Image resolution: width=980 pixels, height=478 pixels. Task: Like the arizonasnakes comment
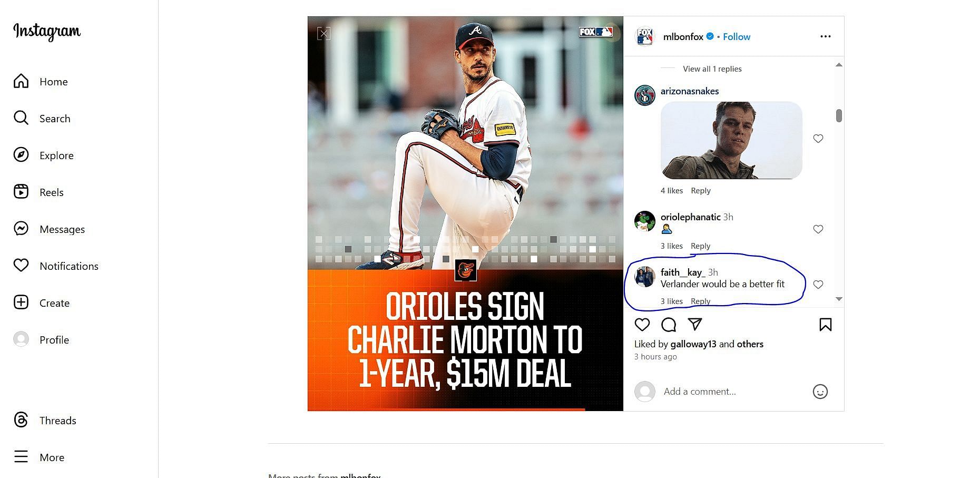tap(818, 139)
